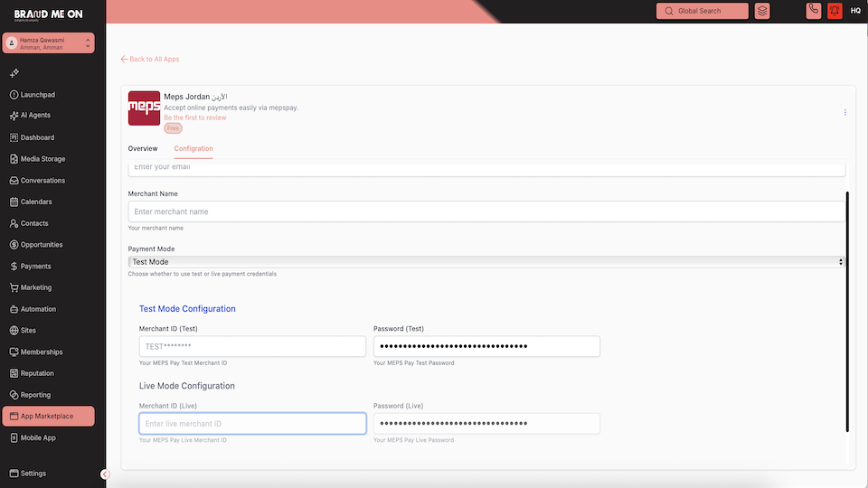Viewport: 868px width, 488px height.
Task: Click Back to All Apps link
Action: point(150,60)
